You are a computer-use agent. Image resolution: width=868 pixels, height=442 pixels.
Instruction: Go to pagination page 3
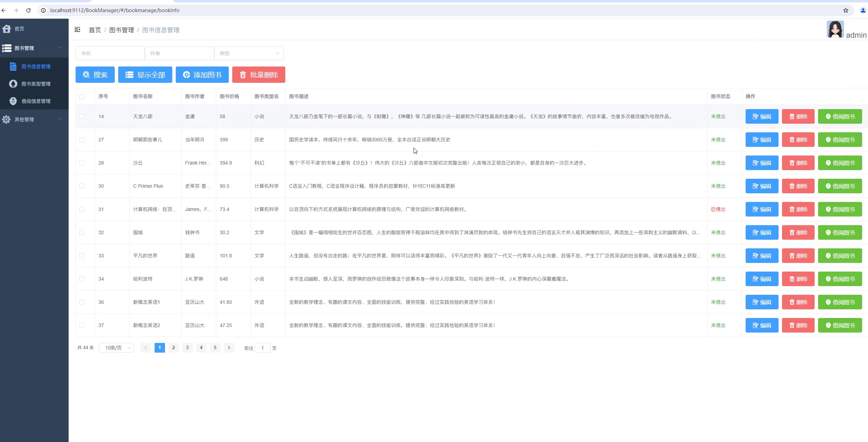tap(187, 348)
